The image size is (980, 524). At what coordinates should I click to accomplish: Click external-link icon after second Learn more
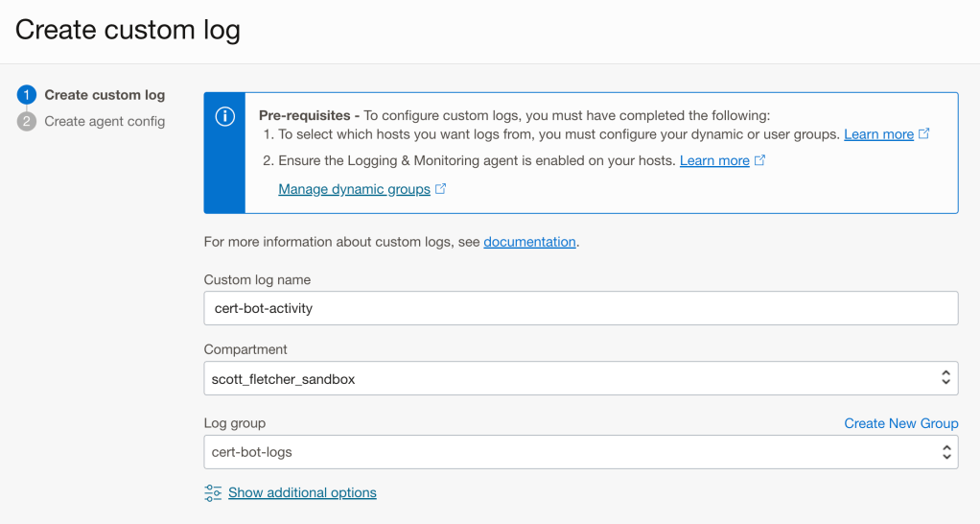coord(760,160)
